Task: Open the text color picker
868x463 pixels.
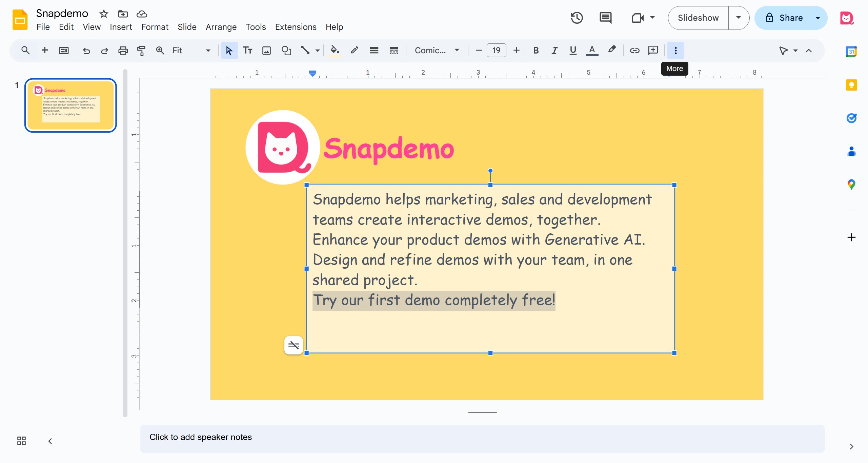Action: point(592,51)
